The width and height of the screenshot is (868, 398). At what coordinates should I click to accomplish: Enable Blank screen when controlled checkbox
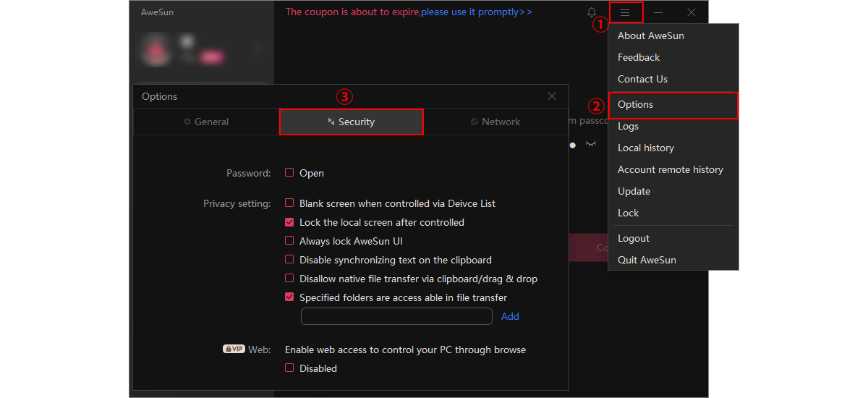pos(289,203)
